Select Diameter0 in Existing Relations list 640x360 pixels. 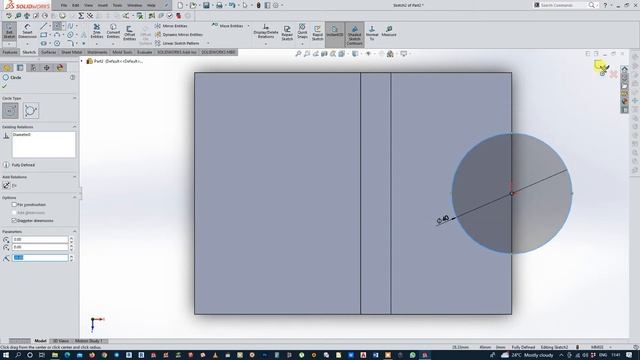point(21,135)
